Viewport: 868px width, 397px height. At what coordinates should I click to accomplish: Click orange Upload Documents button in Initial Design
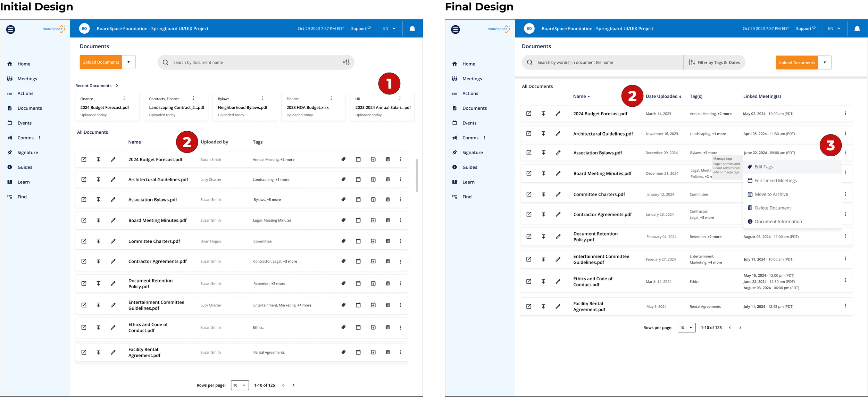coord(101,62)
